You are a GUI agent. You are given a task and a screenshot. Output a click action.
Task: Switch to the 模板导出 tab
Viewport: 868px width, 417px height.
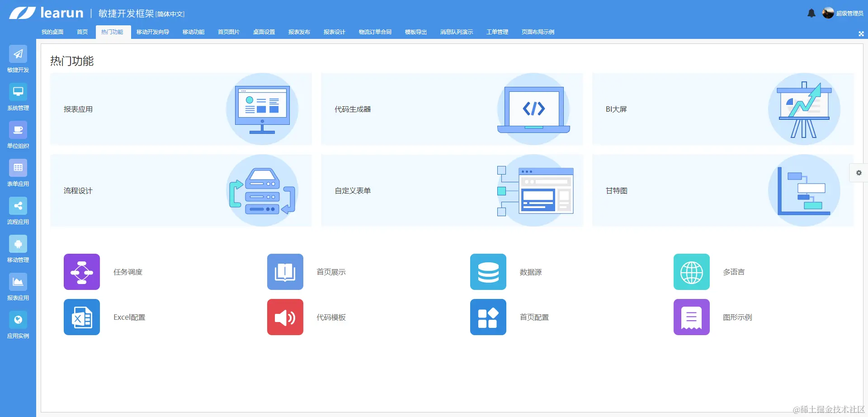416,32
